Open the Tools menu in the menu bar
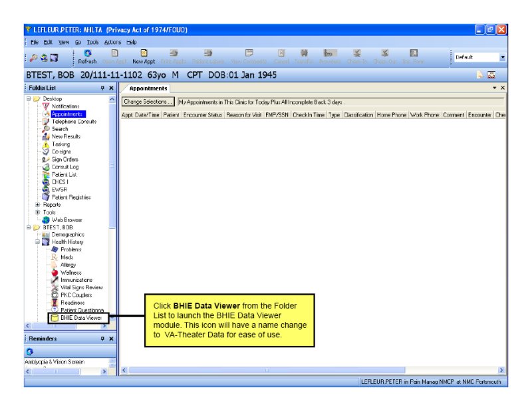 pos(92,42)
